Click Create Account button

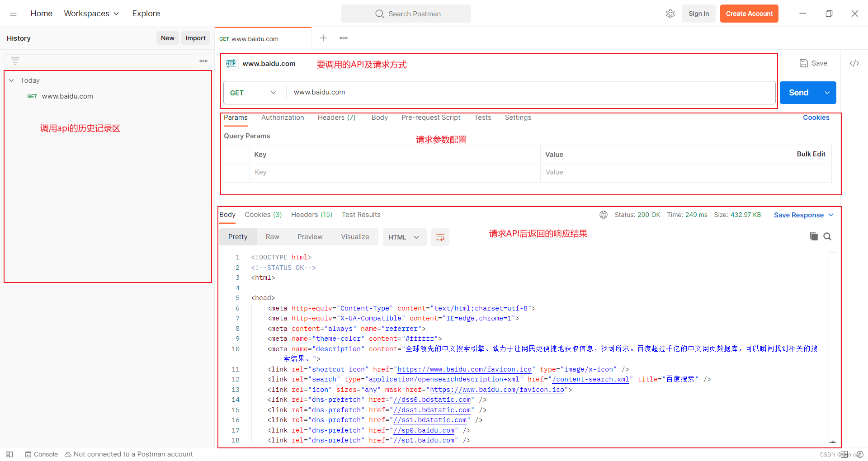[749, 14]
